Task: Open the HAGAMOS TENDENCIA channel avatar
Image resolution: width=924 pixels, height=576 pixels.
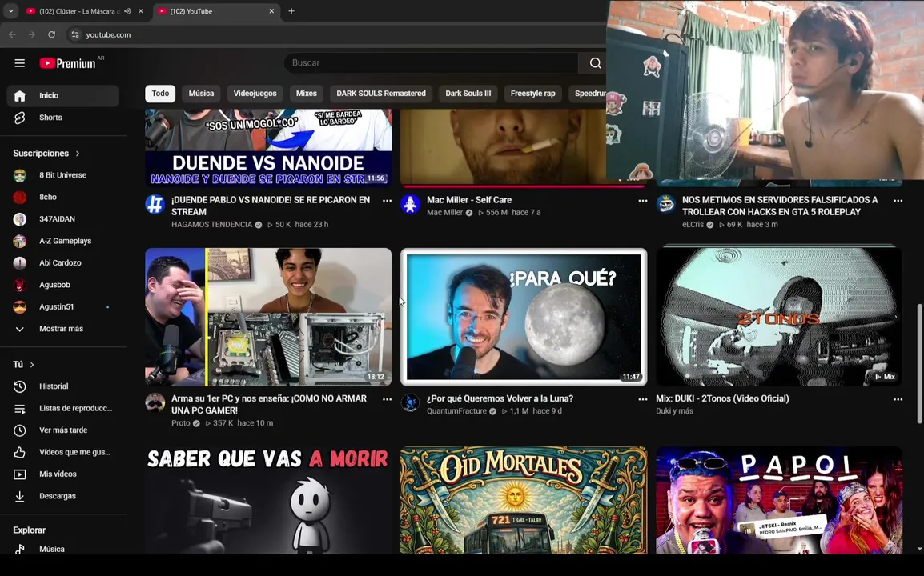Action: [155, 204]
